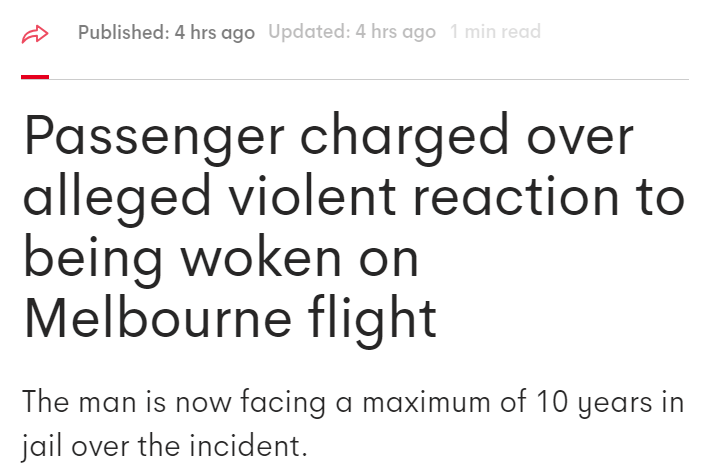
Task: Click the word 'charged' in the headline
Action: (x=405, y=136)
